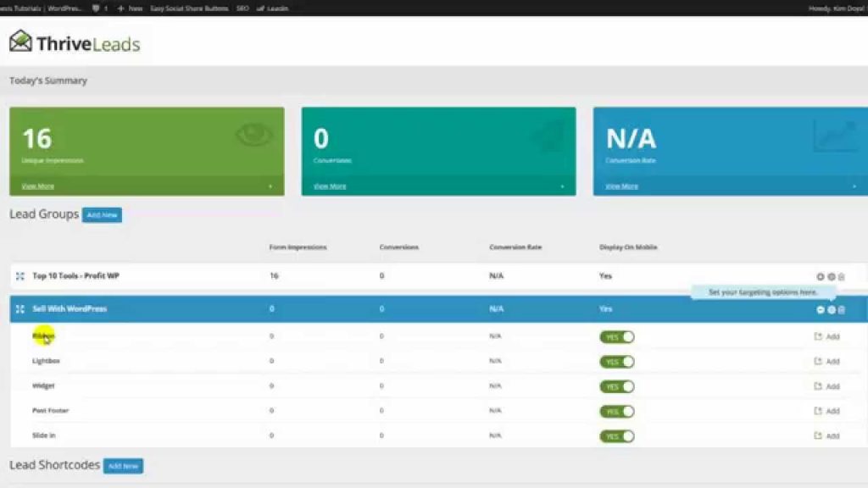Screen dimensions: 868x488
Task: Click Add New beside Lead Shortcodes
Action: click(123, 466)
